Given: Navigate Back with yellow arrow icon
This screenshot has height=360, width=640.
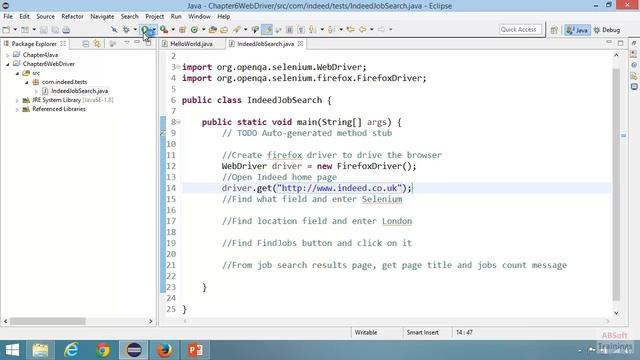Looking at the screenshot, I should (362, 30).
